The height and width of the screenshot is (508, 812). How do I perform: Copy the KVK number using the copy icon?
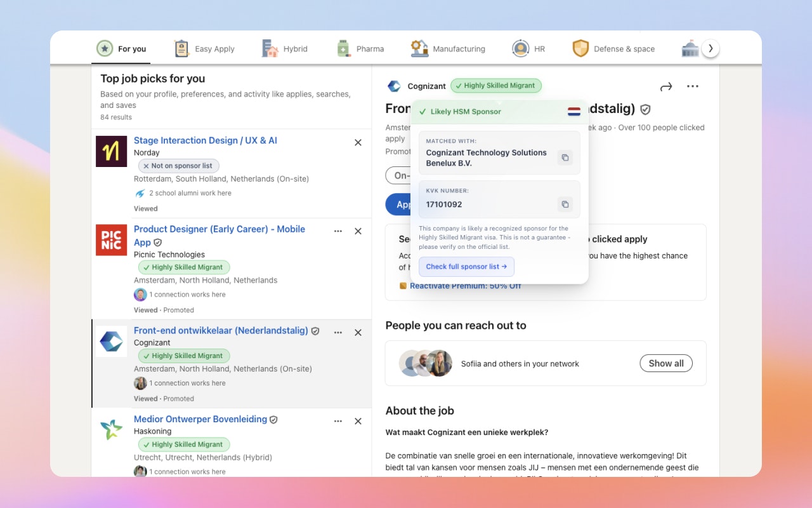click(x=565, y=204)
